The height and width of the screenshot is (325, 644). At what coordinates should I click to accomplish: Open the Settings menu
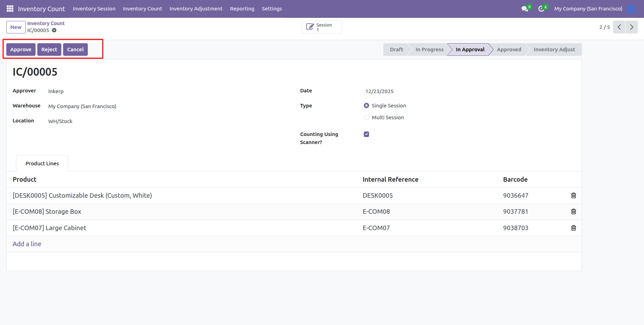272,9
